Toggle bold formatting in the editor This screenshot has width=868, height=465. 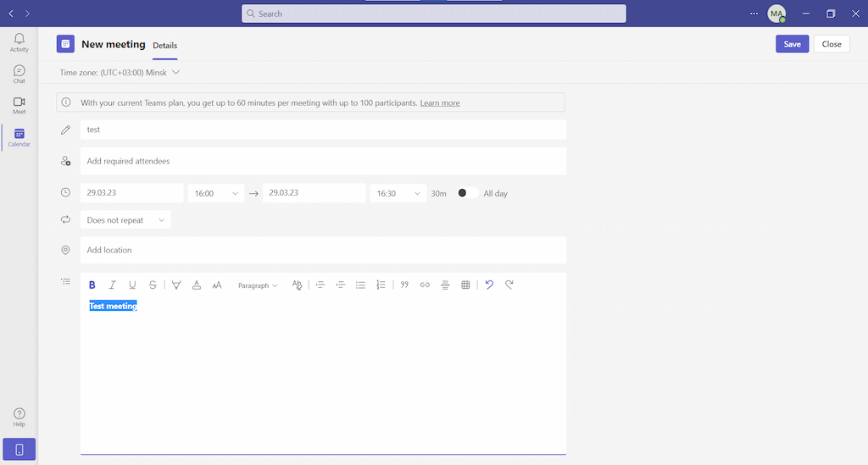pyautogui.click(x=92, y=285)
